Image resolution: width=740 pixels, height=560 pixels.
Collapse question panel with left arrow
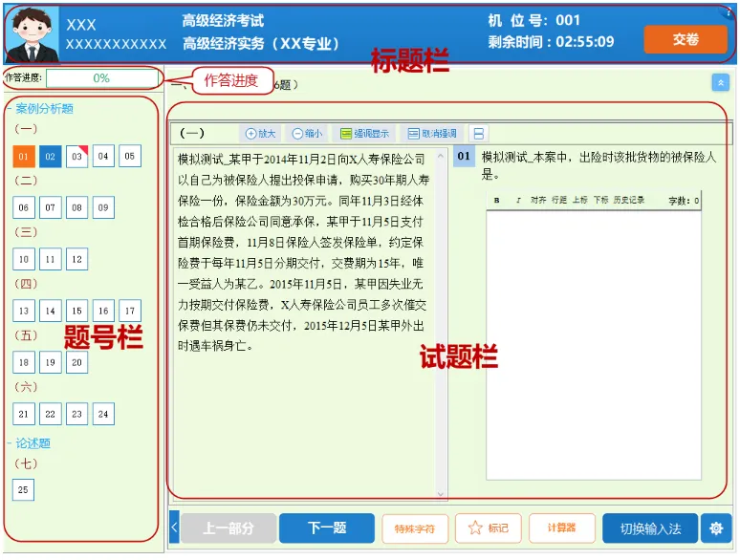pos(174,527)
